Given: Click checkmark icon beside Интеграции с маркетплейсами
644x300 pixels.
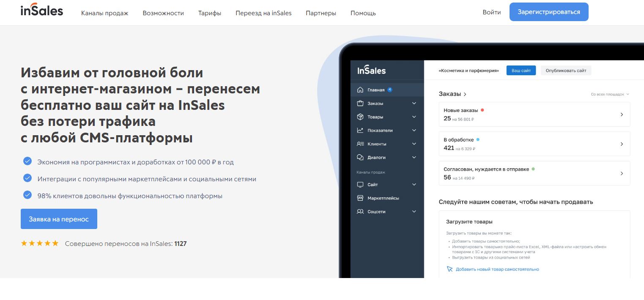Looking at the screenshot, I should [x=27, y=178].
